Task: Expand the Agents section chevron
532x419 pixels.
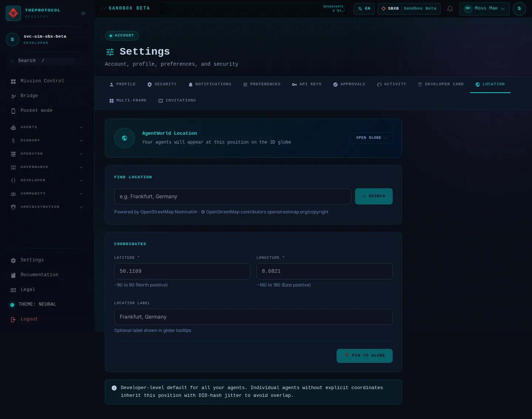Action: 81,127
